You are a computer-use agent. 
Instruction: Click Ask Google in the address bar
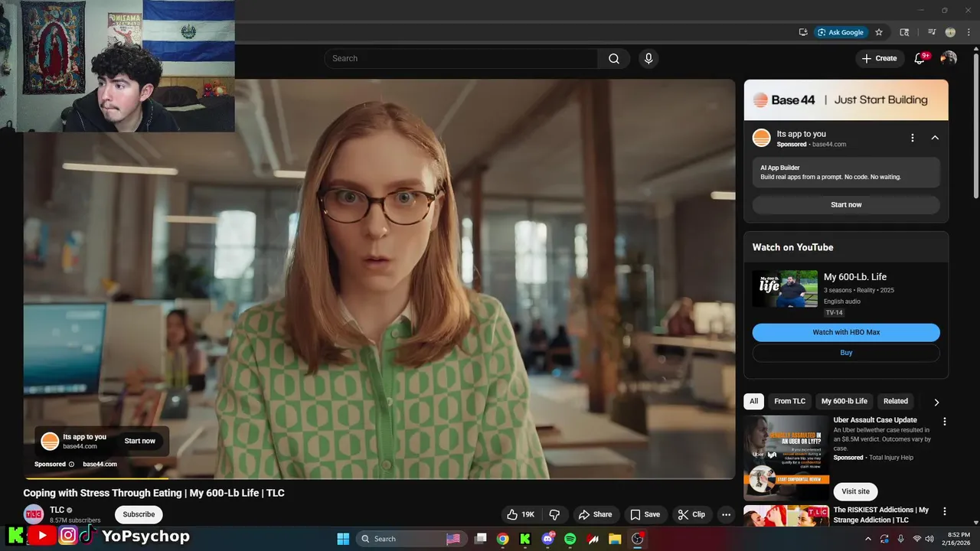coord(841,32)
